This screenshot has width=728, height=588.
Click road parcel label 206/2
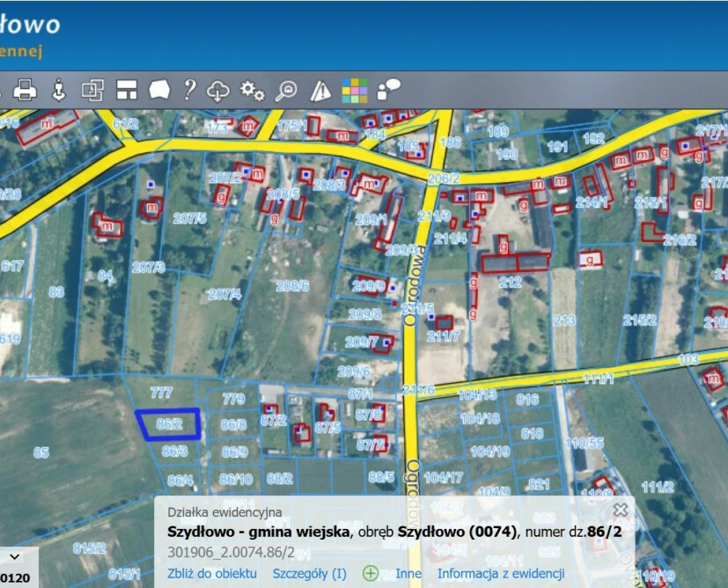(444, 178)
